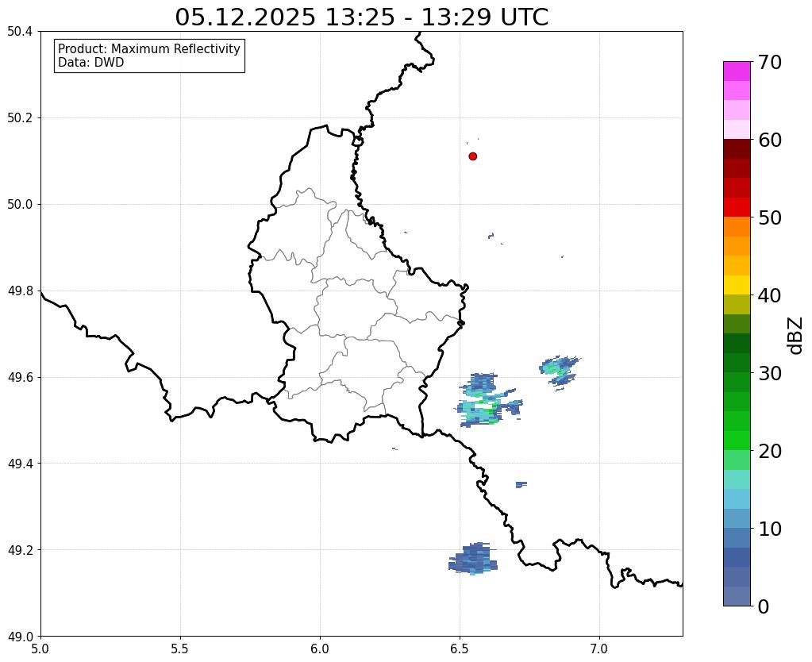This screenshot has height=662, width=812.
Task: Click colorbar tick label 30
Action: click(x=770, y=373)
